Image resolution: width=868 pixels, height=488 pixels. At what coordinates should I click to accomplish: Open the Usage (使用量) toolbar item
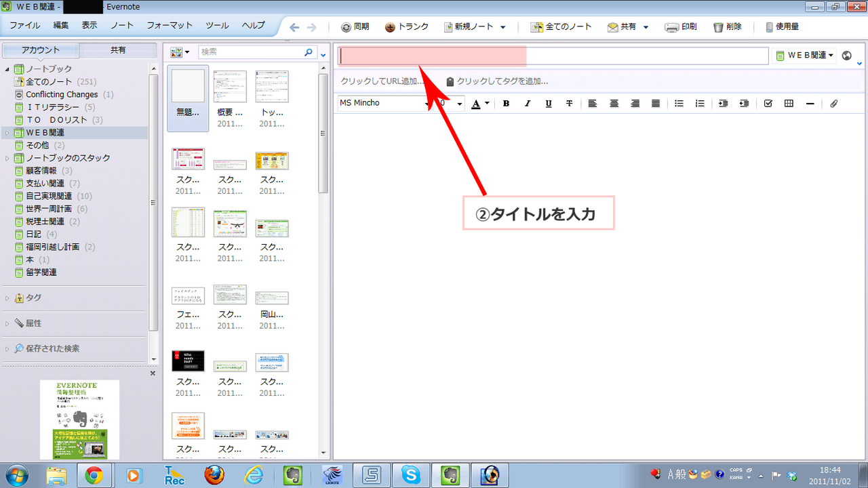tap(782, 27)
